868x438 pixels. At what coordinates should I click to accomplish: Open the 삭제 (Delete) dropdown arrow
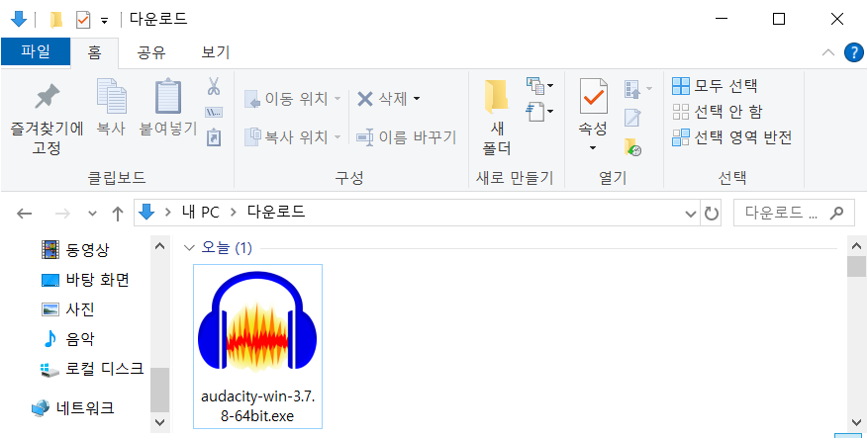(x=417, y=99)
